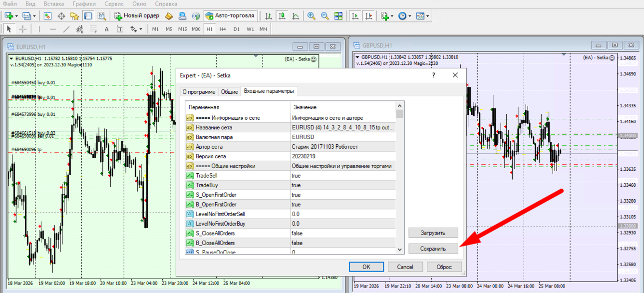Image resolution: width=644 pixels, height=293 pixels.
Task: Open the Графики menu
Action: click(x=84, y=4)
